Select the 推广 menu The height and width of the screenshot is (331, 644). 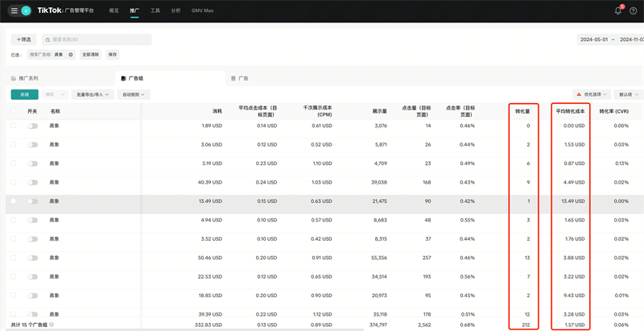134,10
